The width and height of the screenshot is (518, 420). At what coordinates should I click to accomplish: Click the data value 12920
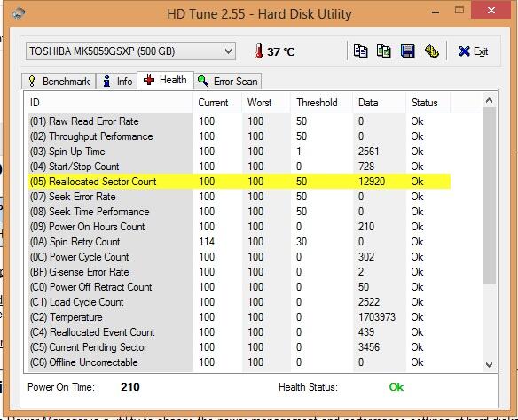click(372, 182)
